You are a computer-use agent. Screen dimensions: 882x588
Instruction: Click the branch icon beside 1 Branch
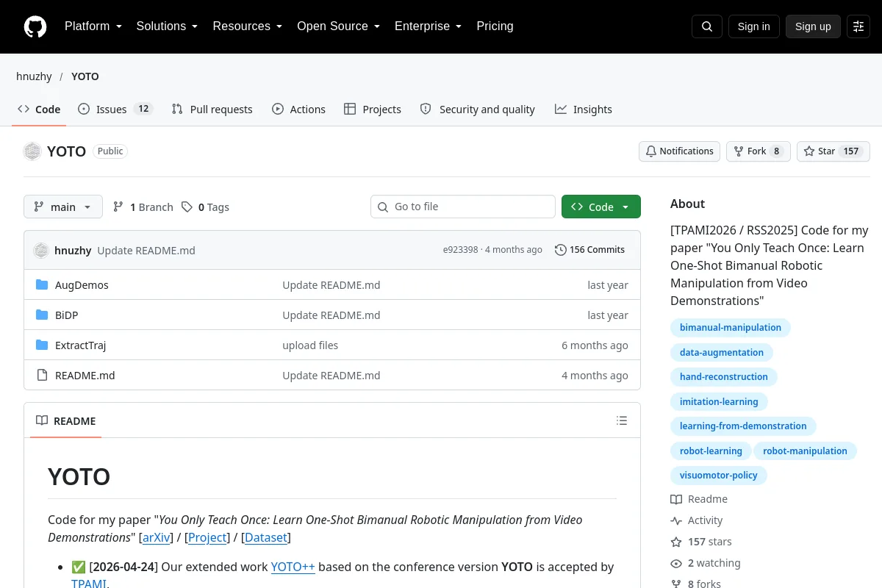point(118,207)
